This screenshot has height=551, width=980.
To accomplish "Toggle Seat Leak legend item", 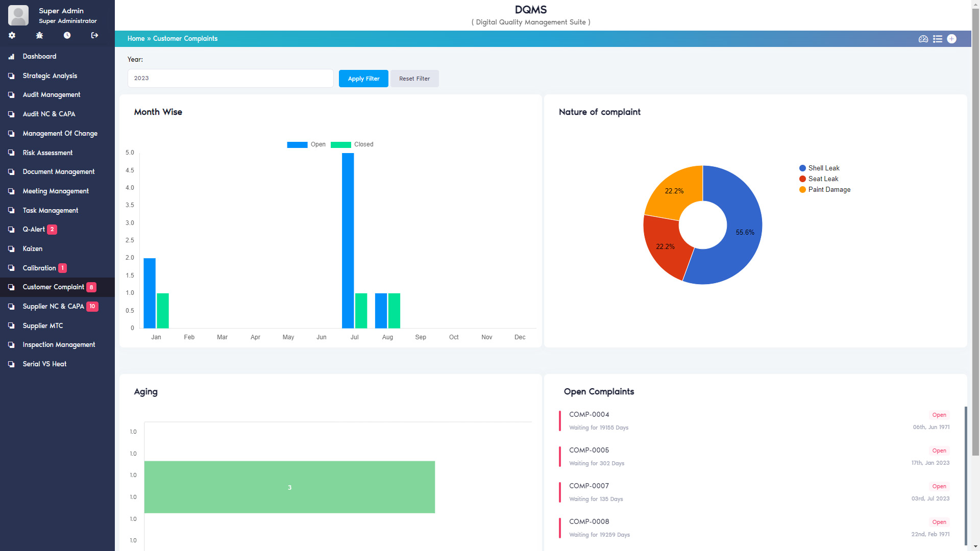I will click(819, 179).
